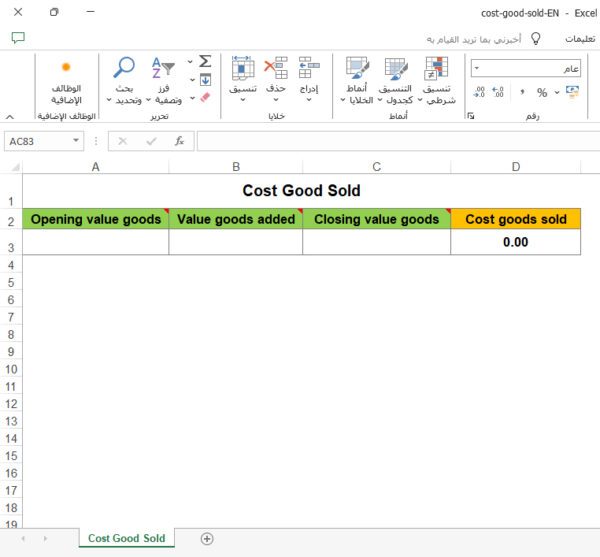Add a new sheet with the plus button
The height and width of the screenshot is (557, 600).
[207, 538]
